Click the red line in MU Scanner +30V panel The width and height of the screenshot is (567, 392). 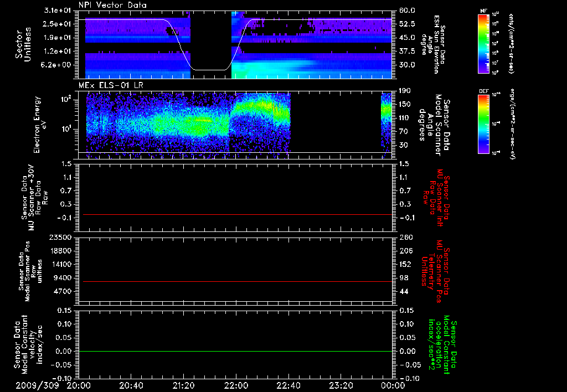point(238,214)
